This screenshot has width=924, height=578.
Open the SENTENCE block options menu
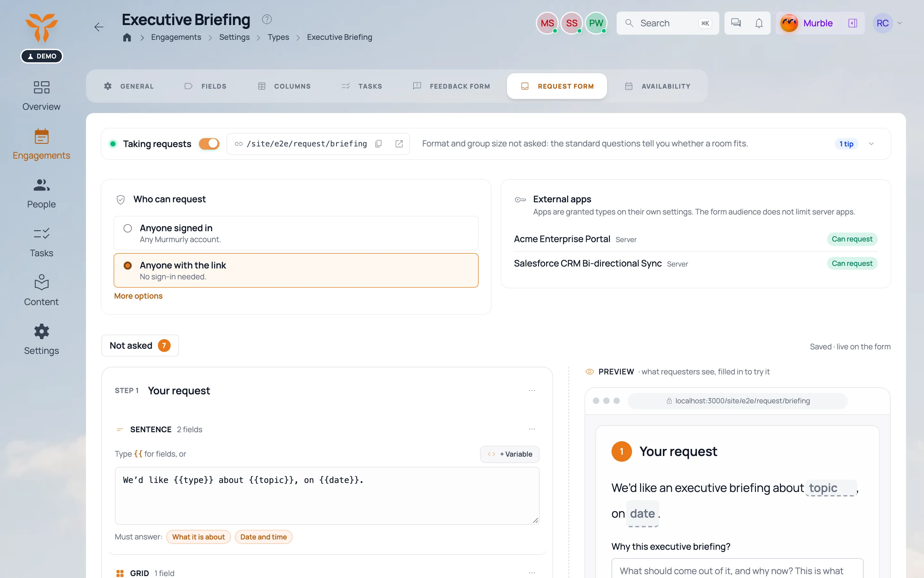click(532, 429)
